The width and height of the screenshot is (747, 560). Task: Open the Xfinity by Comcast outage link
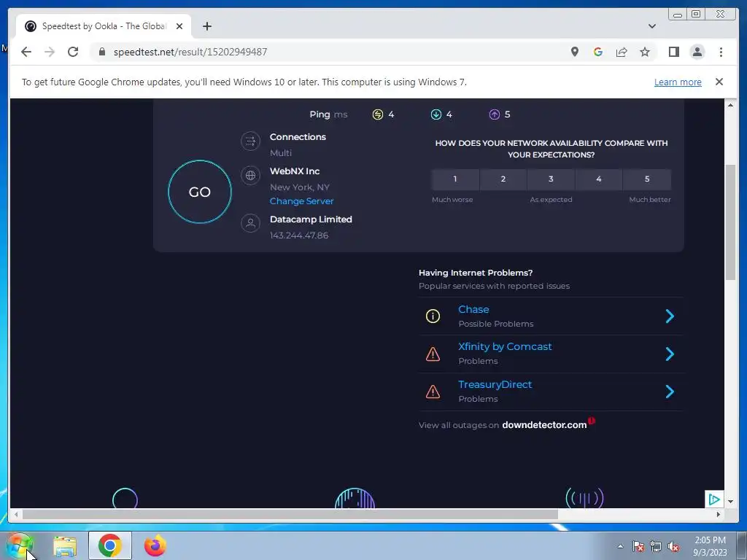(x=505, y=346)
